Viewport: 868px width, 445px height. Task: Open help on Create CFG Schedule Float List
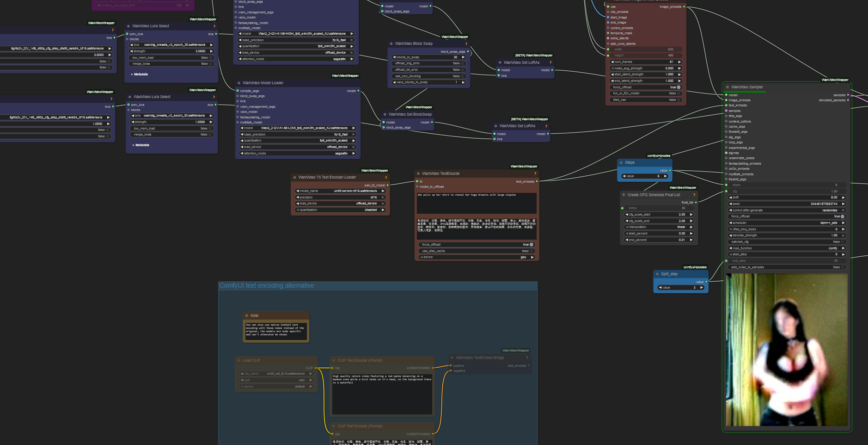[694, 195]
